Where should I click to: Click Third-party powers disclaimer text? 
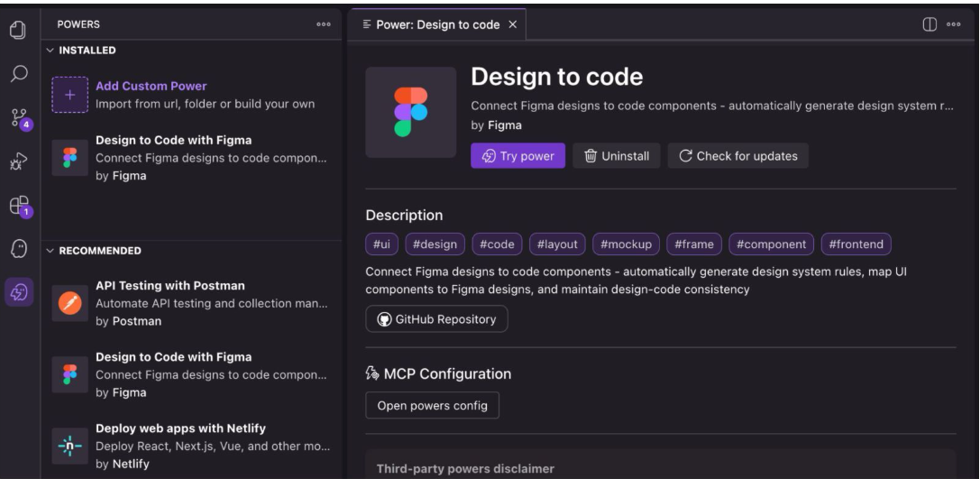(x=465, y=469)
